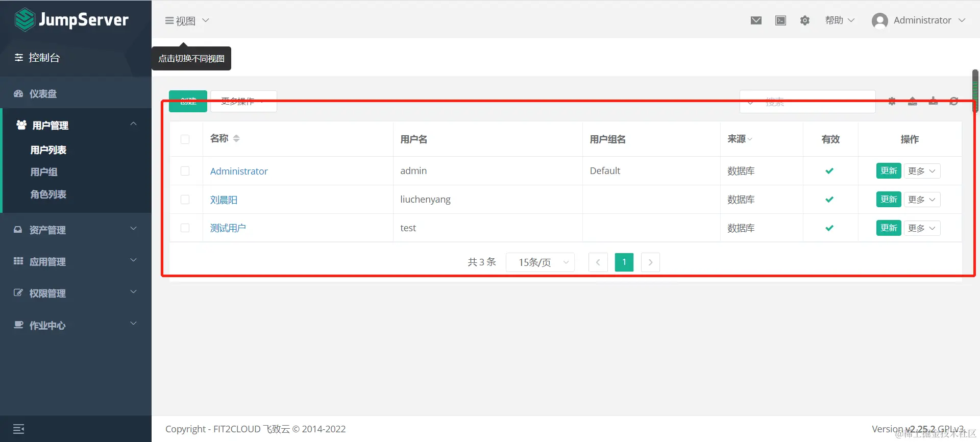This screenshot has width=980, height=442.
Task: Collapse the 用户管理 sidebar section
Action: pos(76,125)
